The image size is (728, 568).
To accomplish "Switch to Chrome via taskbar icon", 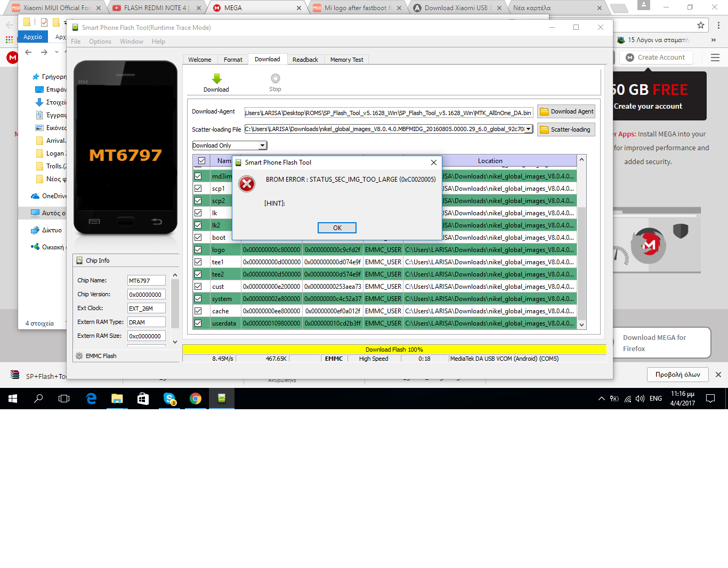I will 196,399.
